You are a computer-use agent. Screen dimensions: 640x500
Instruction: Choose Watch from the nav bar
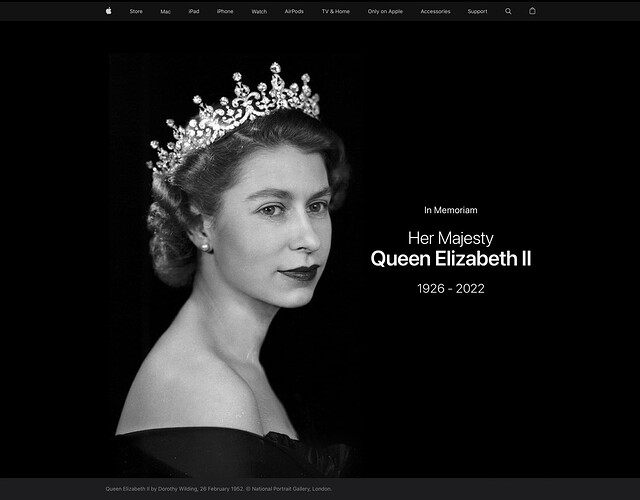[x=259, y=11]
